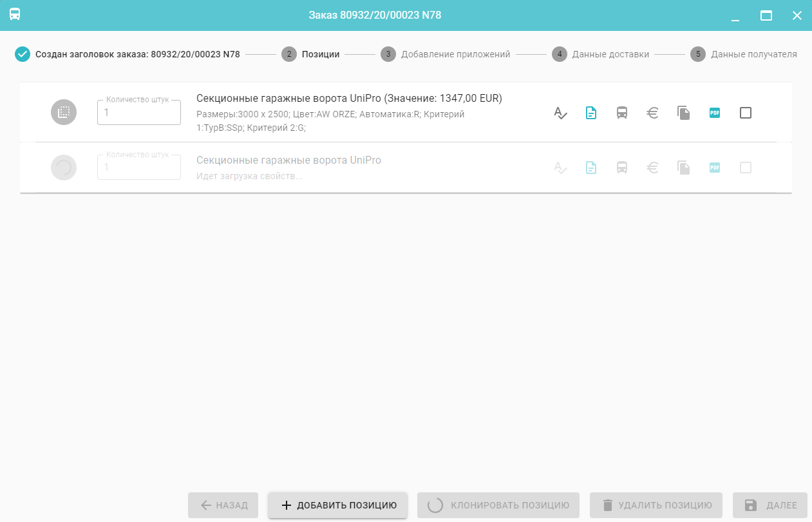
Task: Select the Секционные гаражные ворота UniPro 1347,00 EUR title
Action: pos(349,99)
